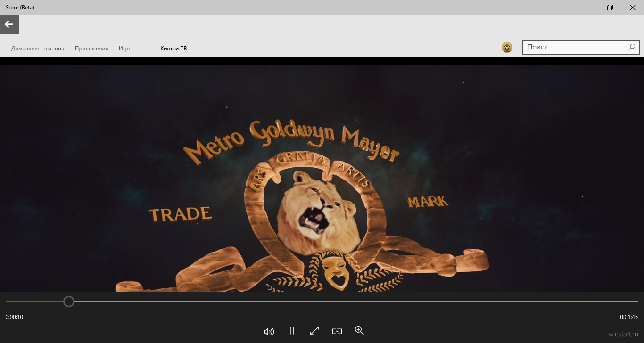This screenshot has height=343, width=644.
Task: Click the MGM lion video frame
Action: pyautogui.click(x=322, y=179)
